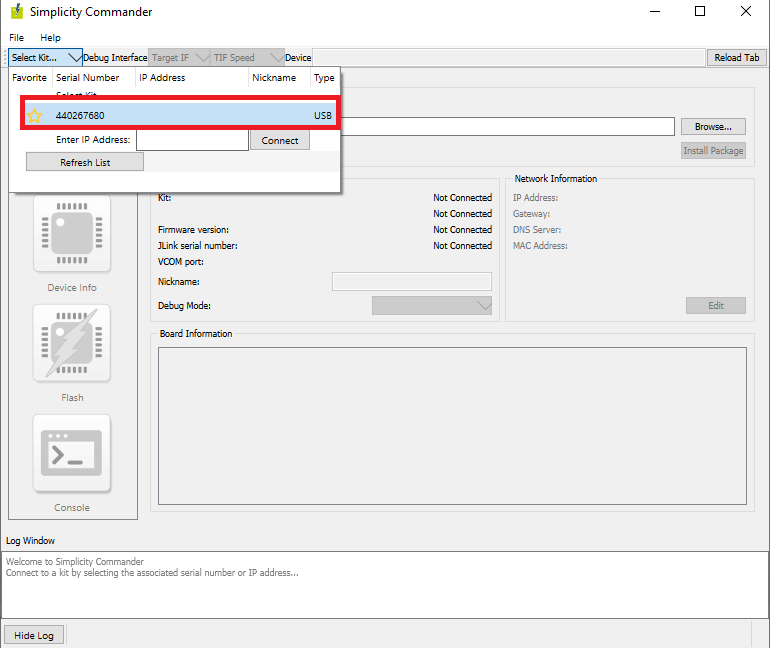Open the Console terminal icon
770x648 pixels.
point(72,453)
